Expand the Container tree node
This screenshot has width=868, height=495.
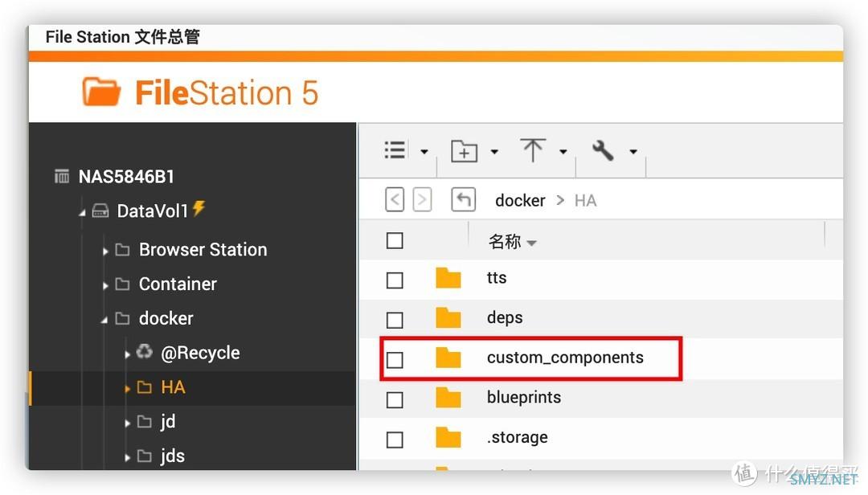pyautogui.click(x=105, y=286)
